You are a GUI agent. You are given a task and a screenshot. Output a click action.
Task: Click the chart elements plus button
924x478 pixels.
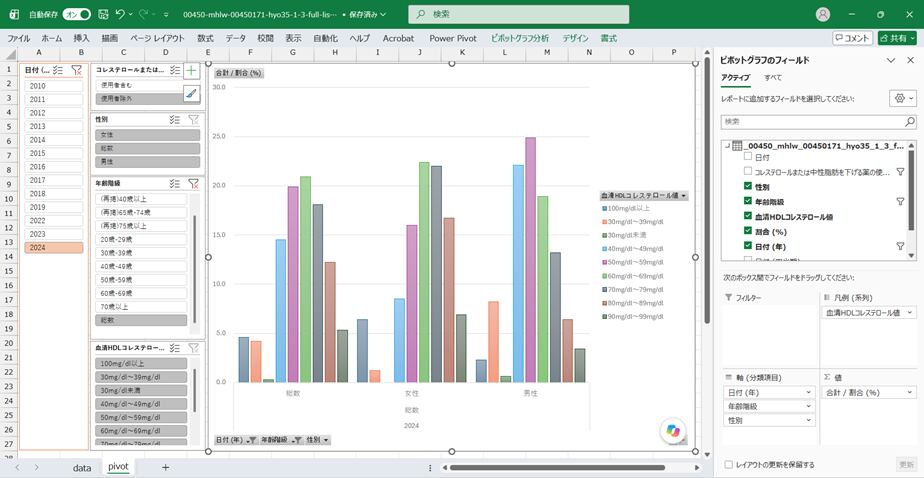[192, 71]
